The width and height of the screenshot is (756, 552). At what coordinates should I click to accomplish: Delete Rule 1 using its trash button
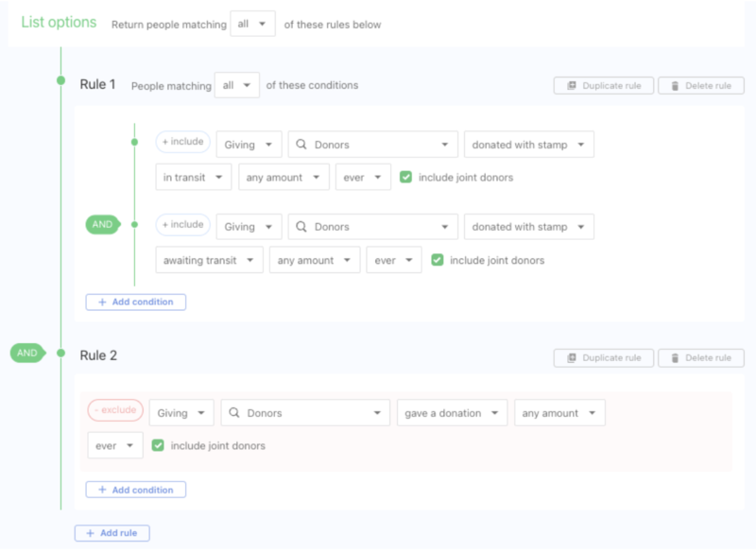(700, 86)
